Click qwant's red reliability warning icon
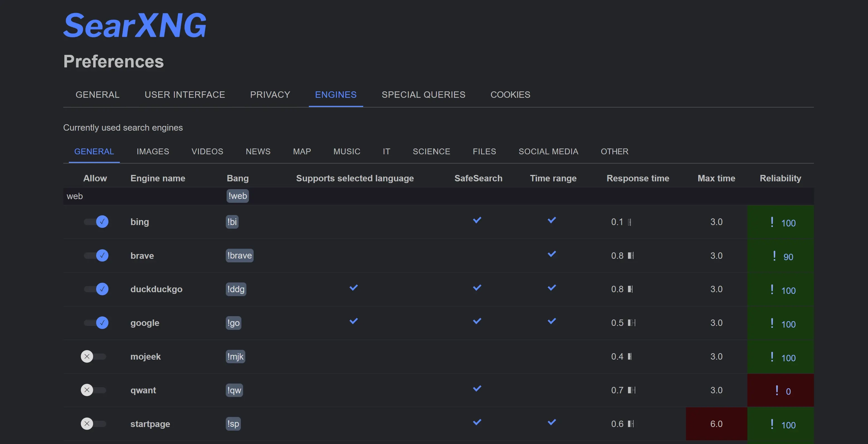This screenshot has height=444, width=868. [777, 390]
